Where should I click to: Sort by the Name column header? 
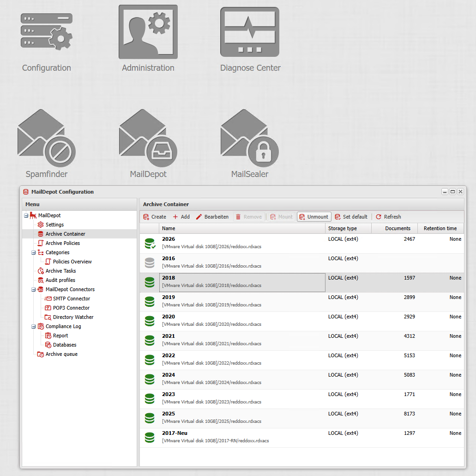[242, 228]
